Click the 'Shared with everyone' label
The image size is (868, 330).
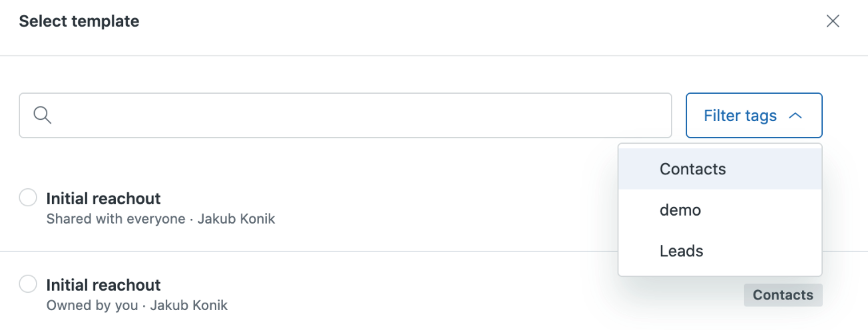click(x=116, y=219)
